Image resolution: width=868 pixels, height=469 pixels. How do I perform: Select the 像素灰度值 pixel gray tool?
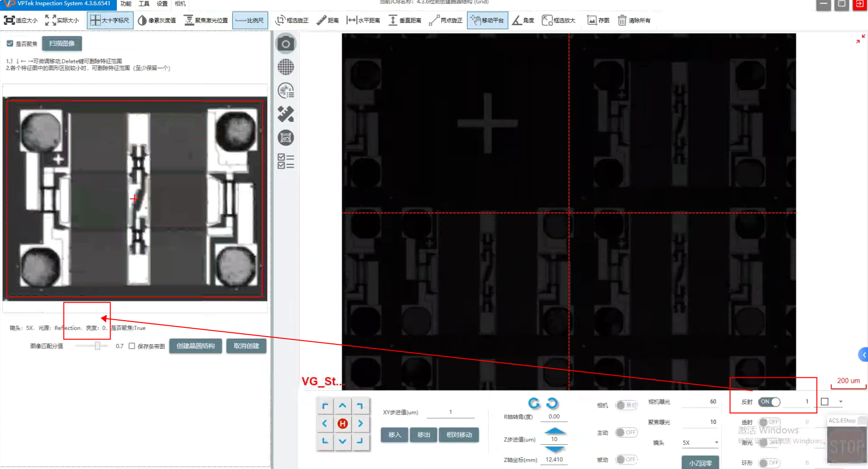coord(157,20)
